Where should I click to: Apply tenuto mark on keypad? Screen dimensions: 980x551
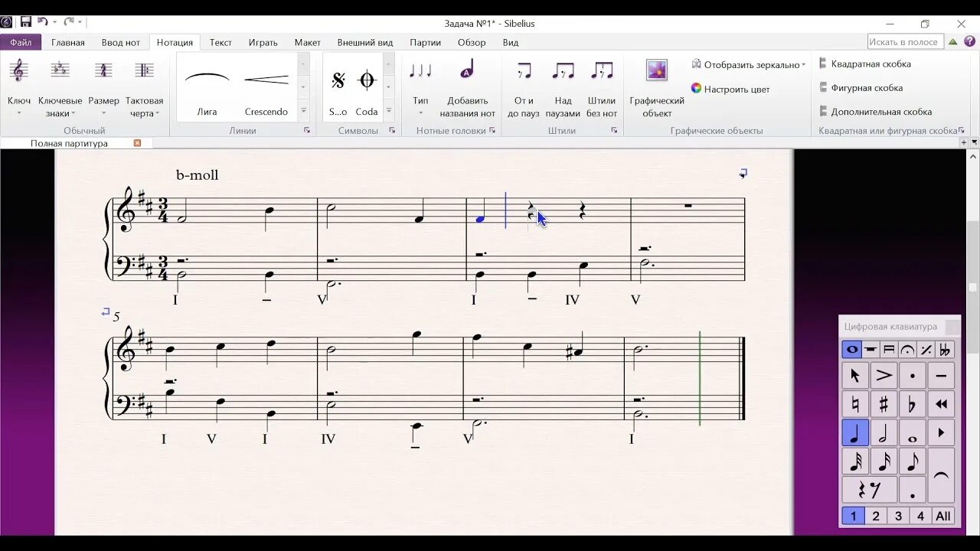[941, 376]
